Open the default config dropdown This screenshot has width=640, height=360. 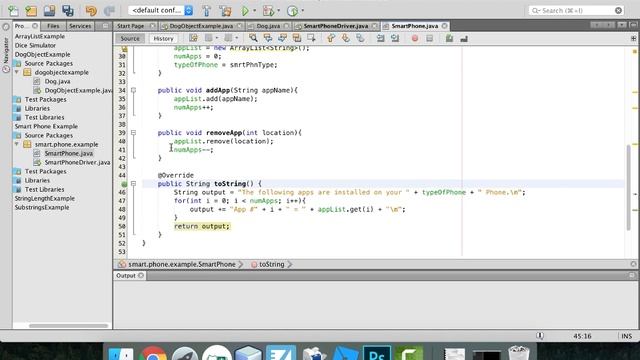point(160,10)
